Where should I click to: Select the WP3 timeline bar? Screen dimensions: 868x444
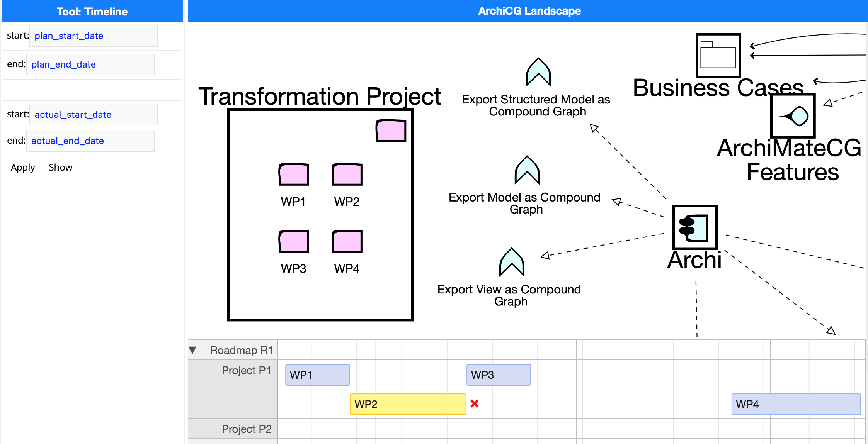[499, 375]
